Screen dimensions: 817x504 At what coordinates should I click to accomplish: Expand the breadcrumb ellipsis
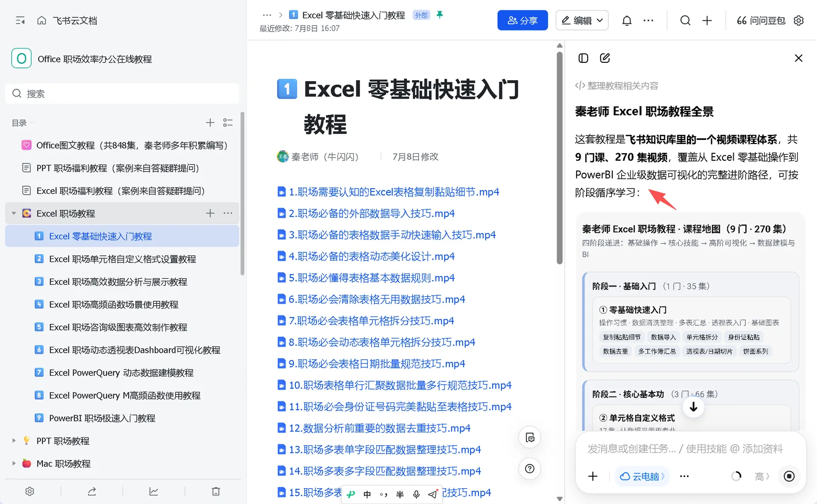point(267,15)
